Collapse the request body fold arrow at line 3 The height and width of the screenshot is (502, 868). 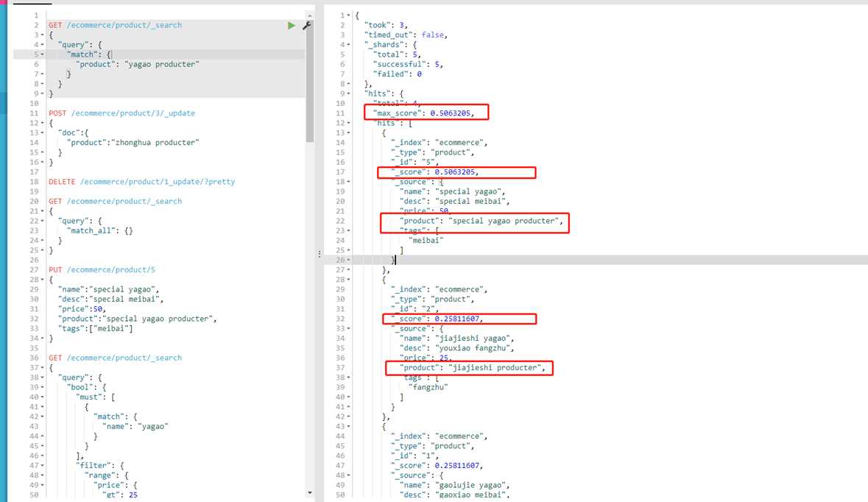point(43,35)
